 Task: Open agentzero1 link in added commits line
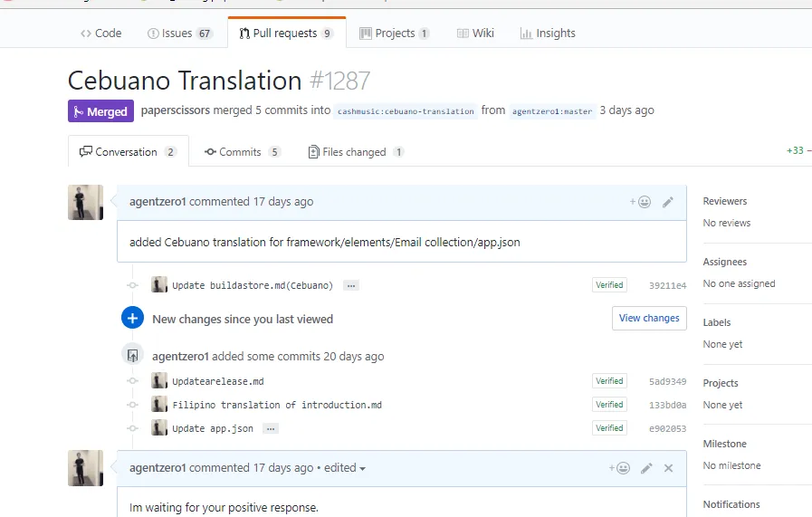click(x=180, y=357)
